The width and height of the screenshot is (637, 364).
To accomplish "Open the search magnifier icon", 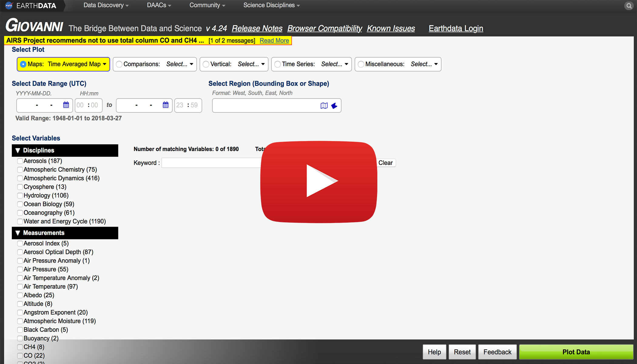I will pyautogui.click(x=629, y=6).
